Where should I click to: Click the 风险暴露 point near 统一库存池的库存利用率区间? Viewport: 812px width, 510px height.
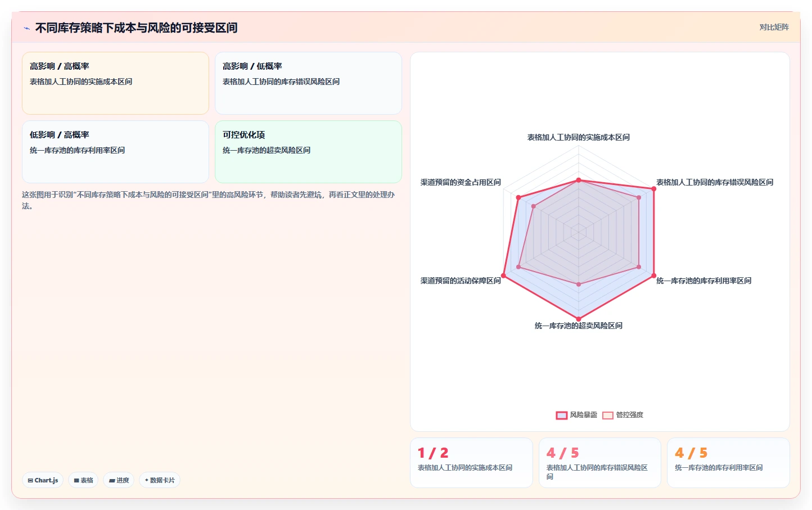point(653,276)
